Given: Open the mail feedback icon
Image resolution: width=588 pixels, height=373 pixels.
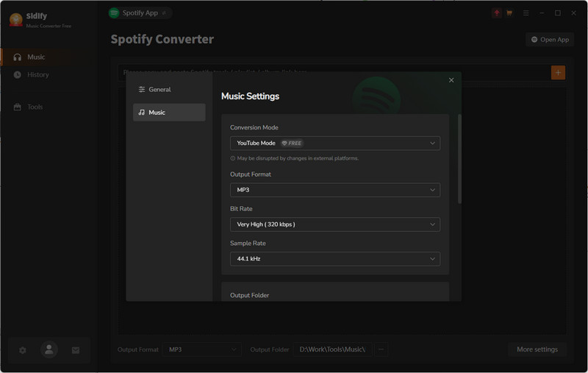Looking at the screenshot, I should coord(76,350).
